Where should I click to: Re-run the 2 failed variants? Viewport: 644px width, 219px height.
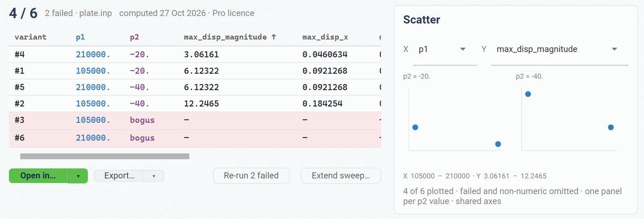[251, 175]
